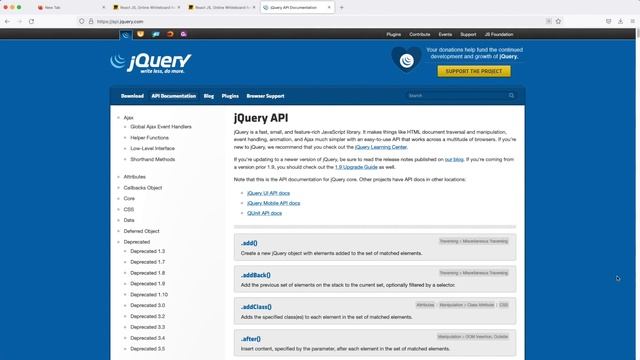Open the .after() method entry

pyautogui.click(x=251, y=339)
